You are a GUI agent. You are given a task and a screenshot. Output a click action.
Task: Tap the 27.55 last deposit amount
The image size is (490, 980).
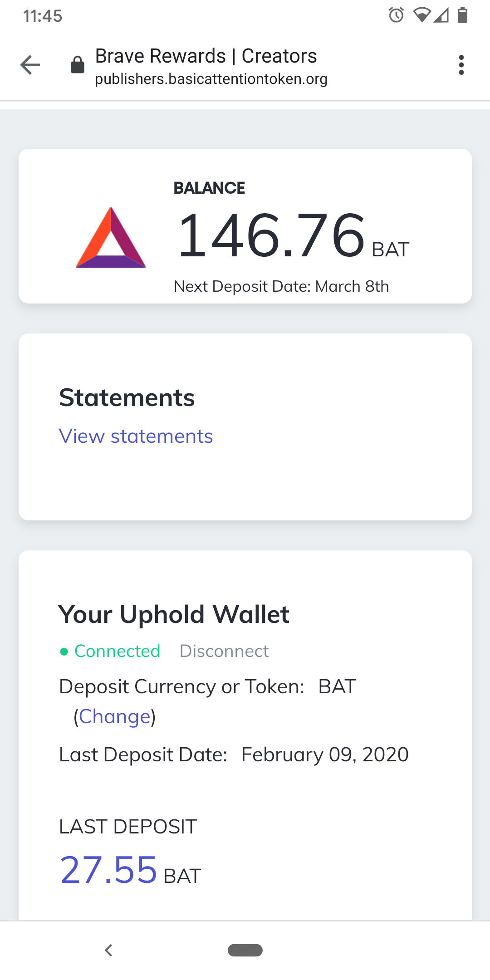tap(108, 870)
